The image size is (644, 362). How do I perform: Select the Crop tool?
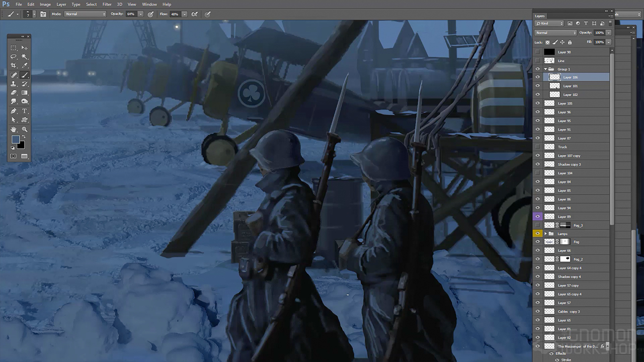pyautogui.click(x=14, y=66)
